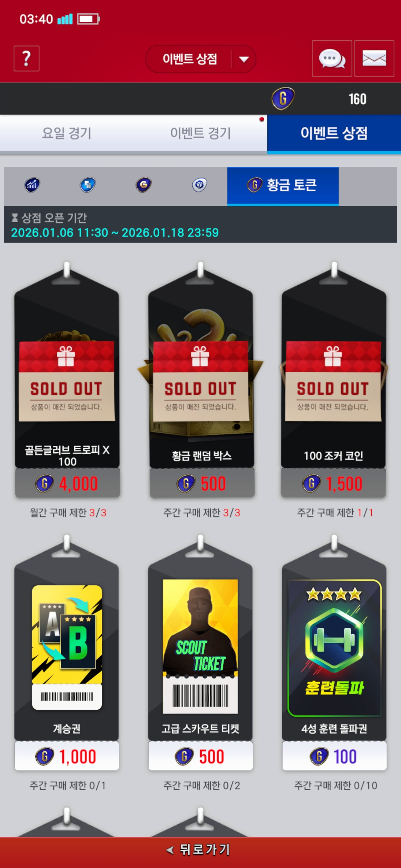
Task: Open the 이벤트 상점 header selector
Action: click(x=200, y=59)
